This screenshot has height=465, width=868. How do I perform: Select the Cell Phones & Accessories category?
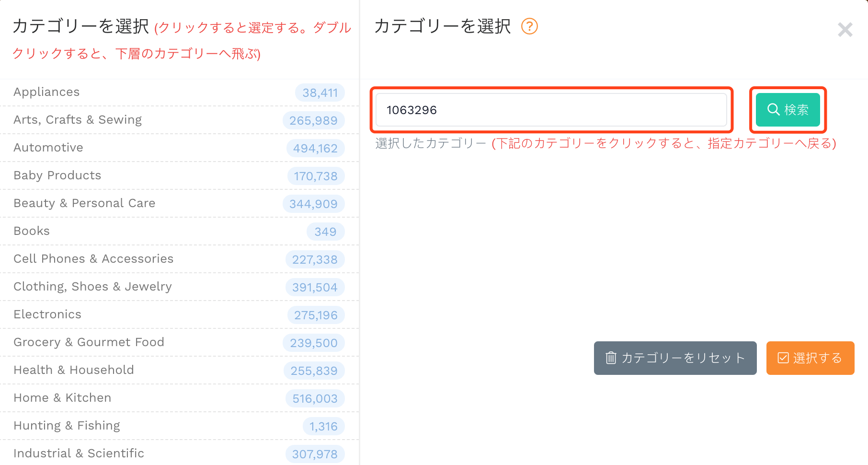tap(180, 259)
